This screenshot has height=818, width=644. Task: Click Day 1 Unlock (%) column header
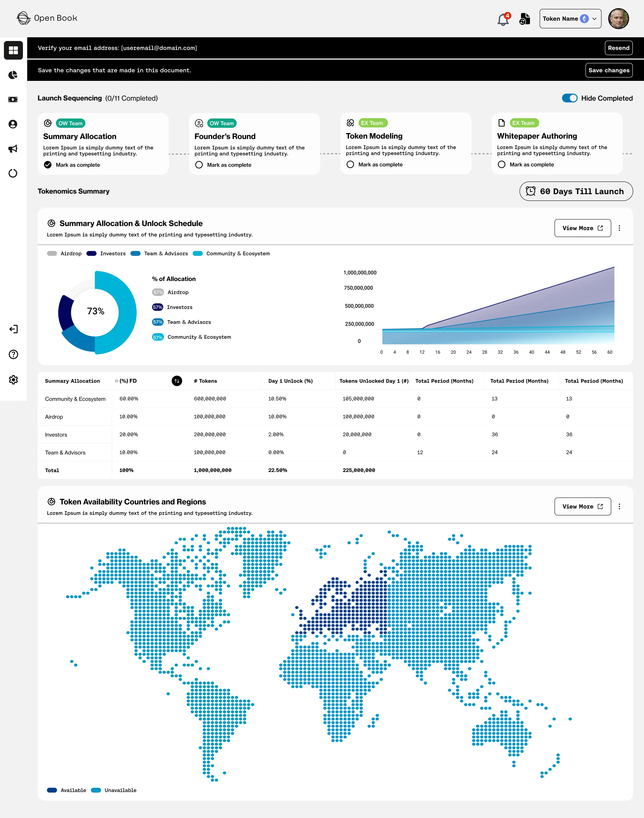(290, 381)
